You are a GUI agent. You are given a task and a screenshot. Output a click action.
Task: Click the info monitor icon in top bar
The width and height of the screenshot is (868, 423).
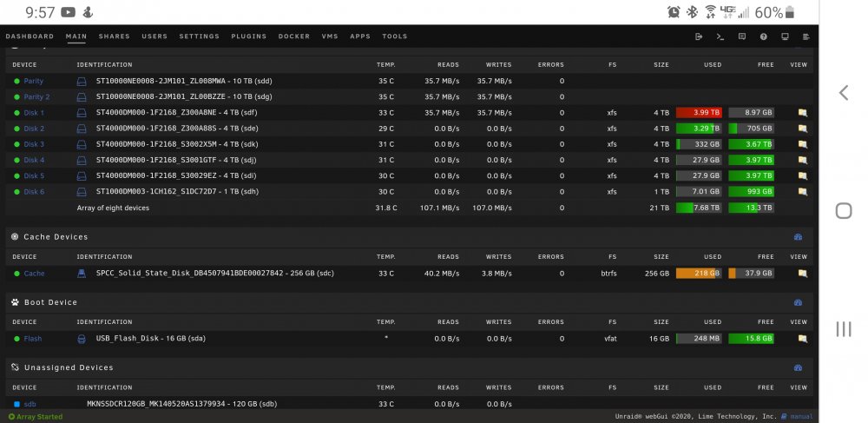(x=785, y=36)
